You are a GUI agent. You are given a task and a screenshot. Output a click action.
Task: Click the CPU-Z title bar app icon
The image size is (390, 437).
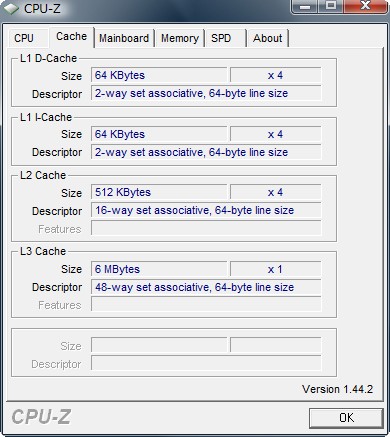tap(11, 8)
